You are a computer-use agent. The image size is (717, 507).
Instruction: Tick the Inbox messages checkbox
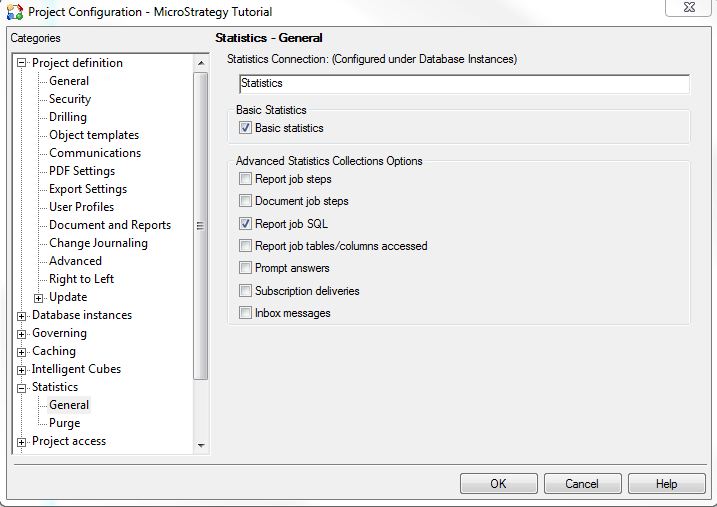point(246,313)
